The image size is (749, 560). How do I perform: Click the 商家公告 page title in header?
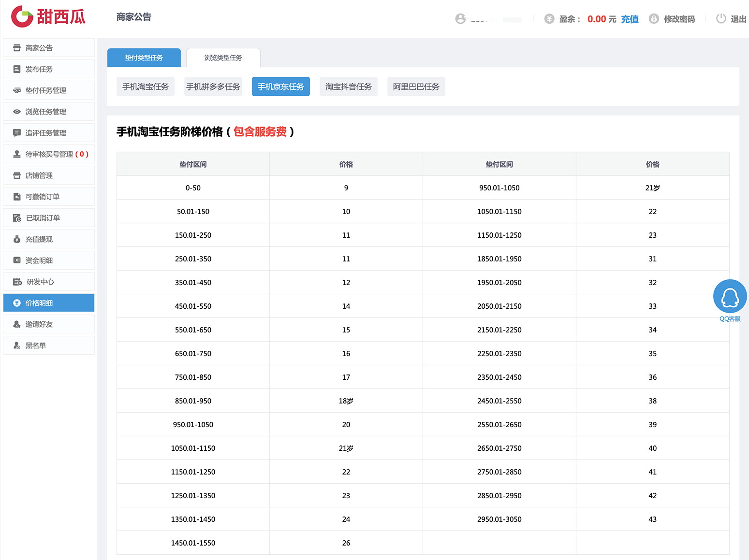[x=134, y=17]
